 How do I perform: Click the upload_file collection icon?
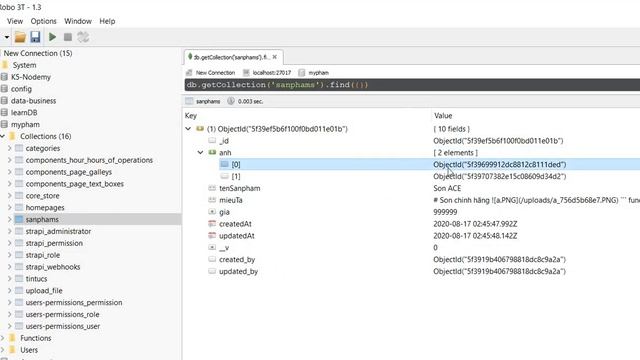[19, 290]
